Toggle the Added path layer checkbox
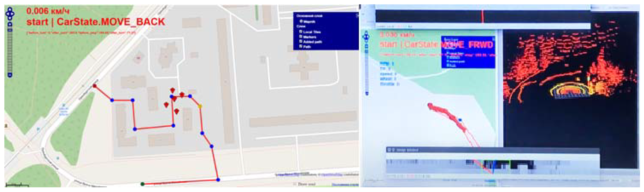This screenshot has width=644, height=192. [301, 41]
